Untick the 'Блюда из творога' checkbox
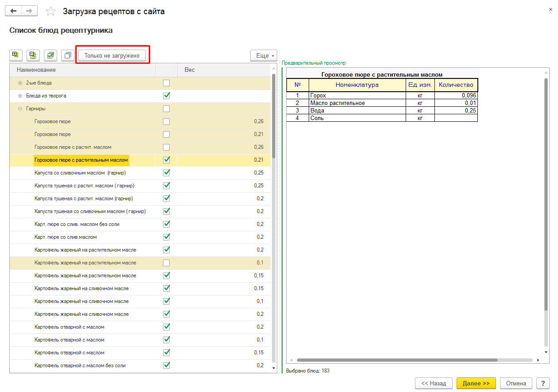 click(x=167, y=96)
